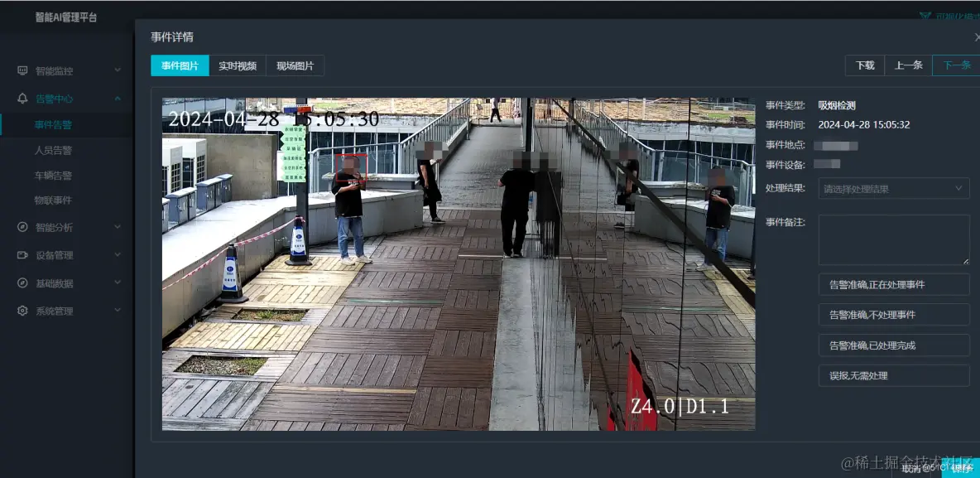
Task: Click the smoking detection event image
Action: [458, 264]
